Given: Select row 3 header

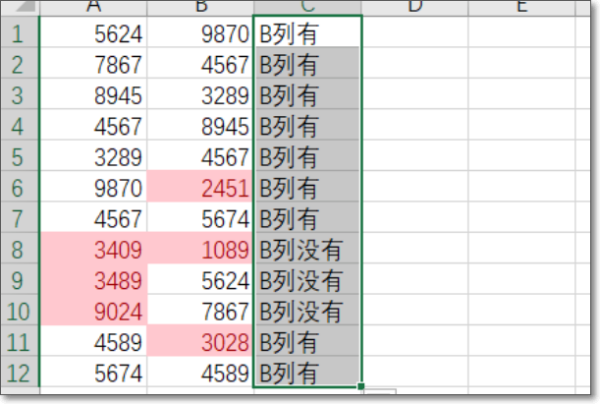Looking at the screenshot, I should [20, 94].
